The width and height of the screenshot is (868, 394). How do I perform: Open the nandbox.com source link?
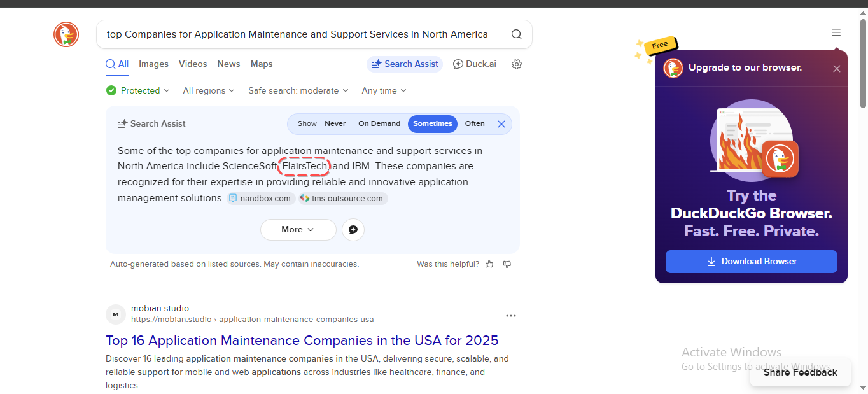click(x=262, y=199)
